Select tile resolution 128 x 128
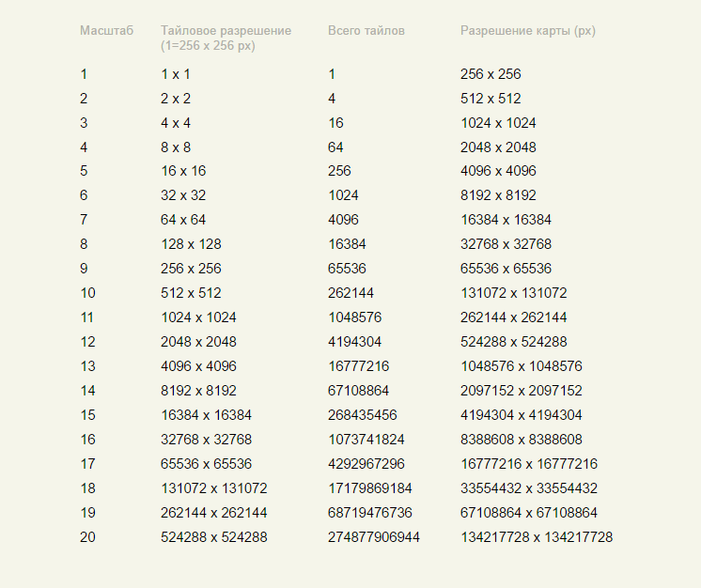The image size is (701, 588). pos(191,244)
